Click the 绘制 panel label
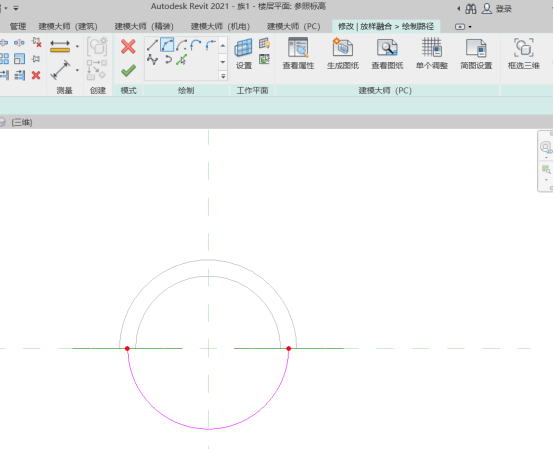This screenshot has width=554, height=449. pyautogui.click(x=186, y=90)
